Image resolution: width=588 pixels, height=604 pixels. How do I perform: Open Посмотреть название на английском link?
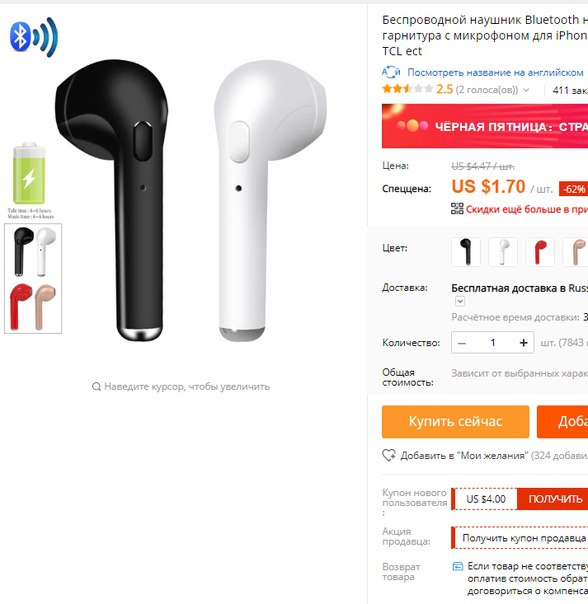pos(495,72)
